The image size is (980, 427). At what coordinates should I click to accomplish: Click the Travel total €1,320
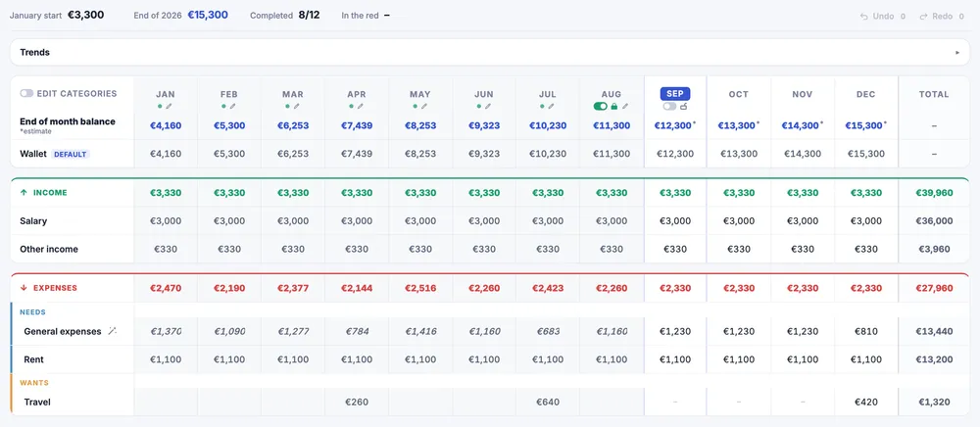934,403
